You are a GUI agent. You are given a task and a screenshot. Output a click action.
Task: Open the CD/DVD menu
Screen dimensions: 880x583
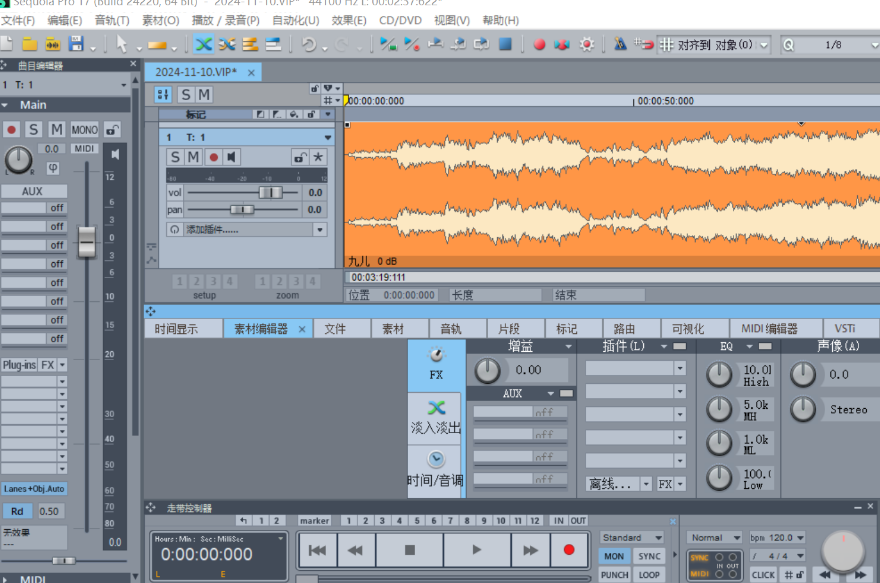pos(400,20)
